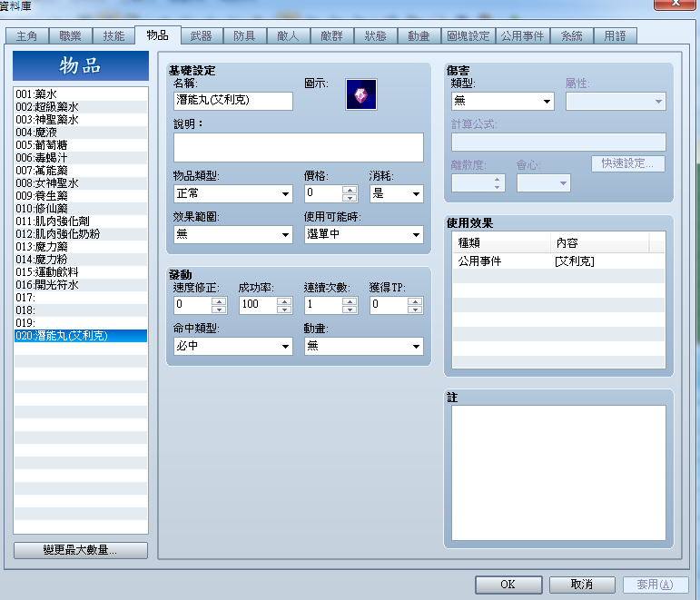Expand the 效果範圍 scope dropdown
This screenshot has width=700, height=600.
coord(233,234)
